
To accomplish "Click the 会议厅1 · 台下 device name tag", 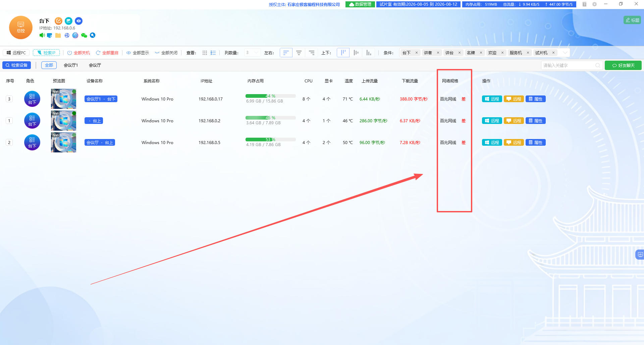I will 101,99.
